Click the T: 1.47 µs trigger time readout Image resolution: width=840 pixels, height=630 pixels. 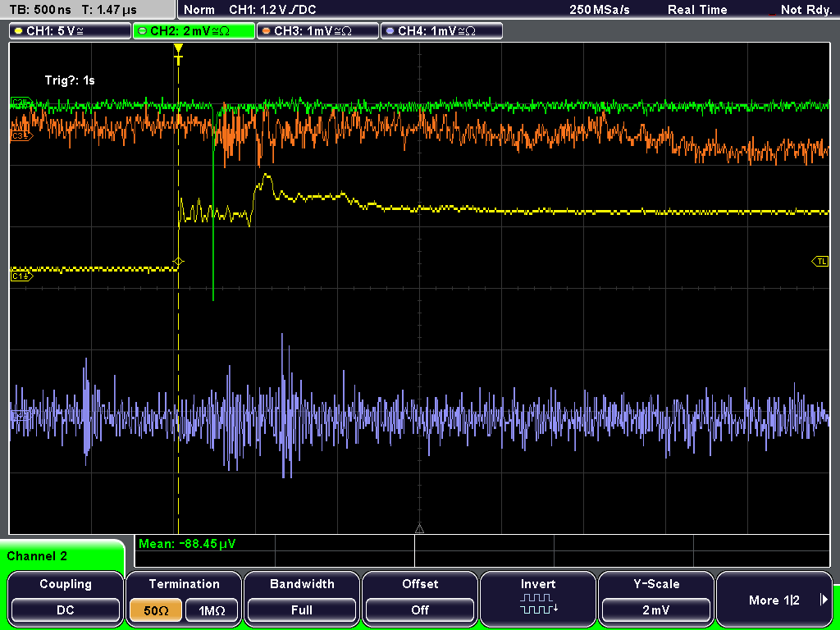tap(109, 10)
